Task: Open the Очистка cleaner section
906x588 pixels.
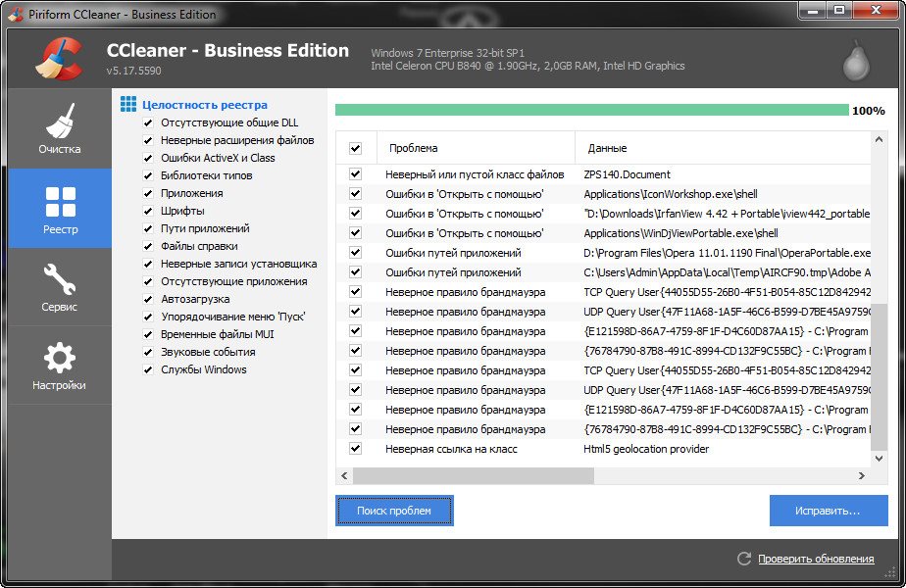Action: pos(60,128)
